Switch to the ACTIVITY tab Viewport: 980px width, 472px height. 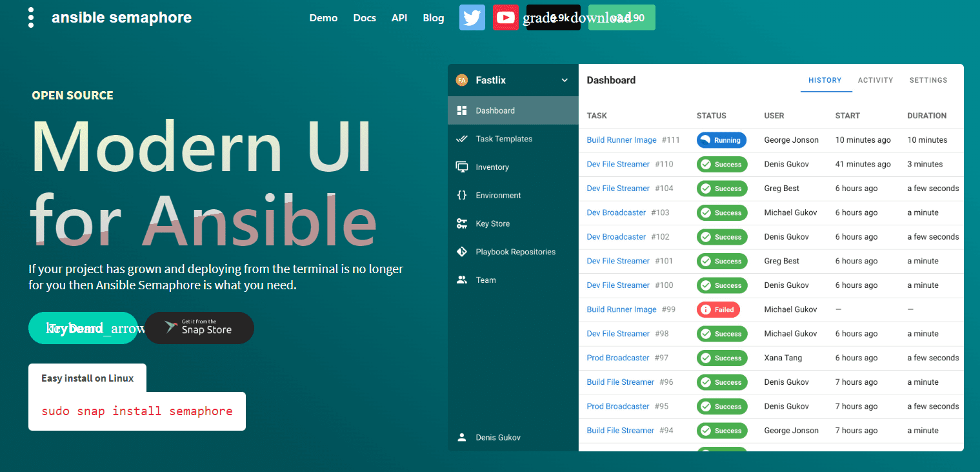tap(875, 80)
